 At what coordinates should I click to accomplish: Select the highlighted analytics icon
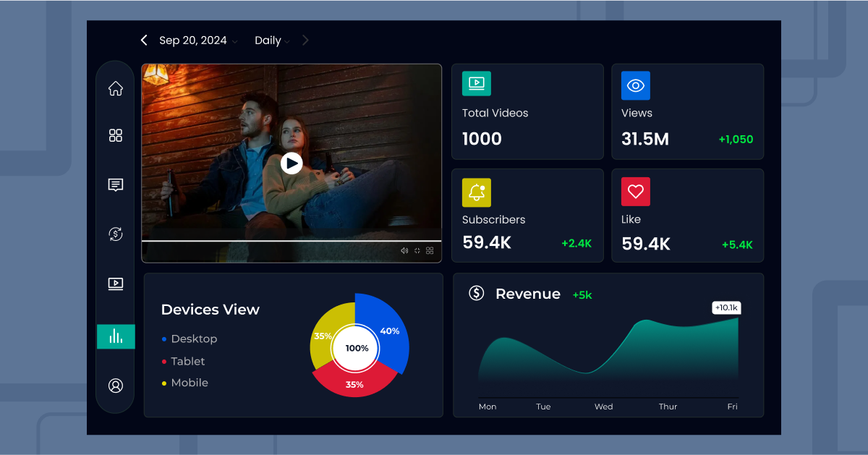pos(115,336)
